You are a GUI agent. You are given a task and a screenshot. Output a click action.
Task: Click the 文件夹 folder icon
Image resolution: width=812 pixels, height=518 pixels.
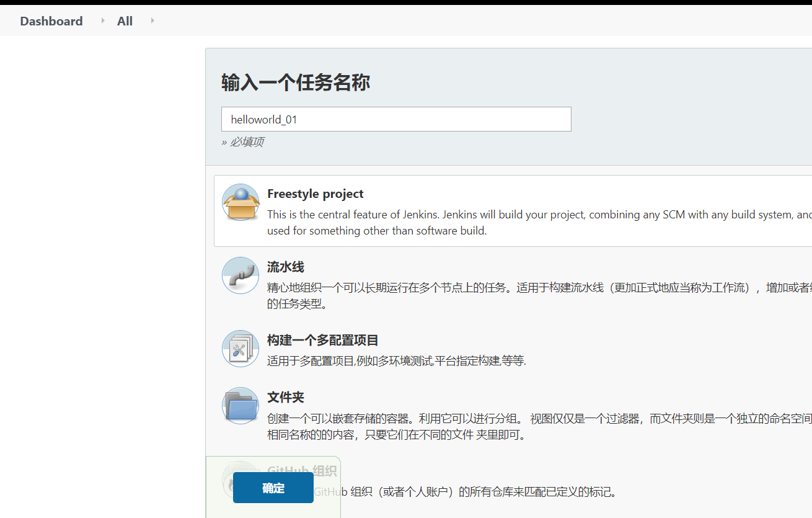point(241,406)
